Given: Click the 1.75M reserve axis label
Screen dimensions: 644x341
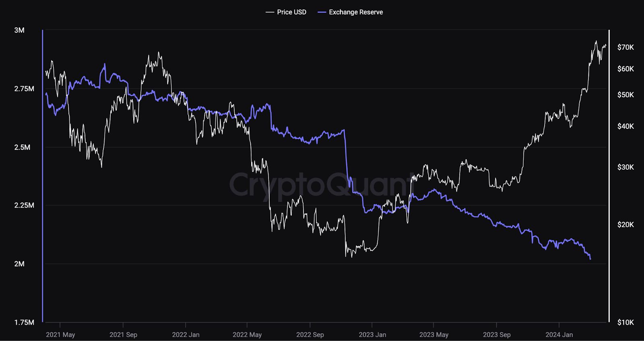Looking at the screenshot, I should point(24,323).
